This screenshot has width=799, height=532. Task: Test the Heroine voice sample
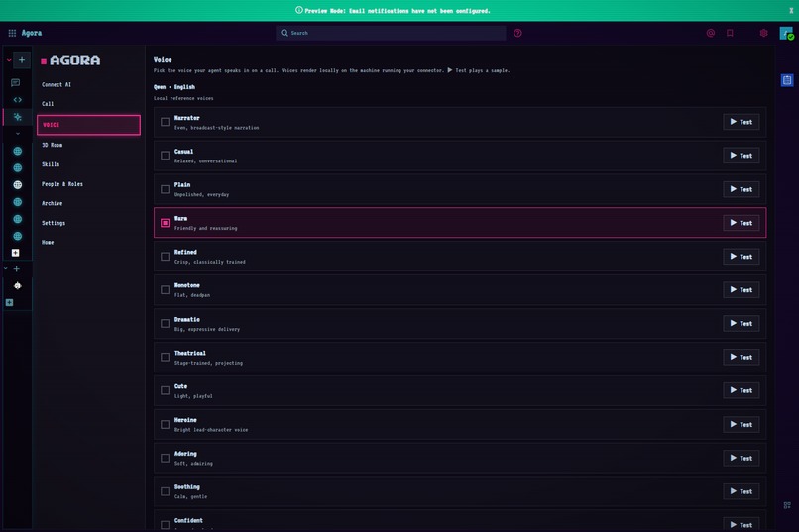(741, 425)
